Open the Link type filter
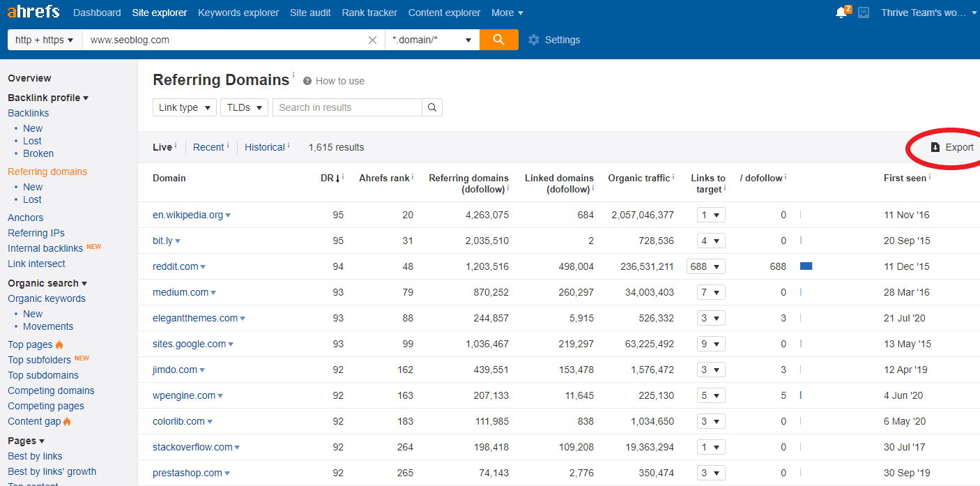This screenshot has width=980, height=486. (185, 107)
